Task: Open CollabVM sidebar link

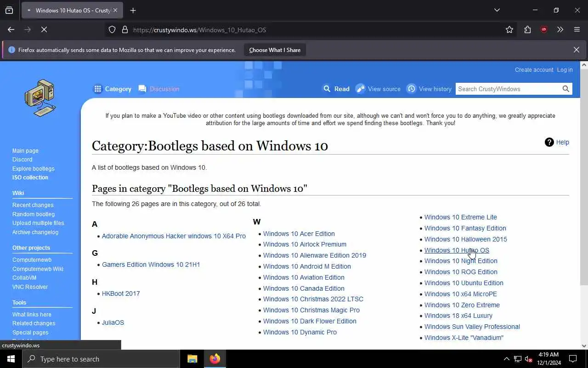Action: 24,278
